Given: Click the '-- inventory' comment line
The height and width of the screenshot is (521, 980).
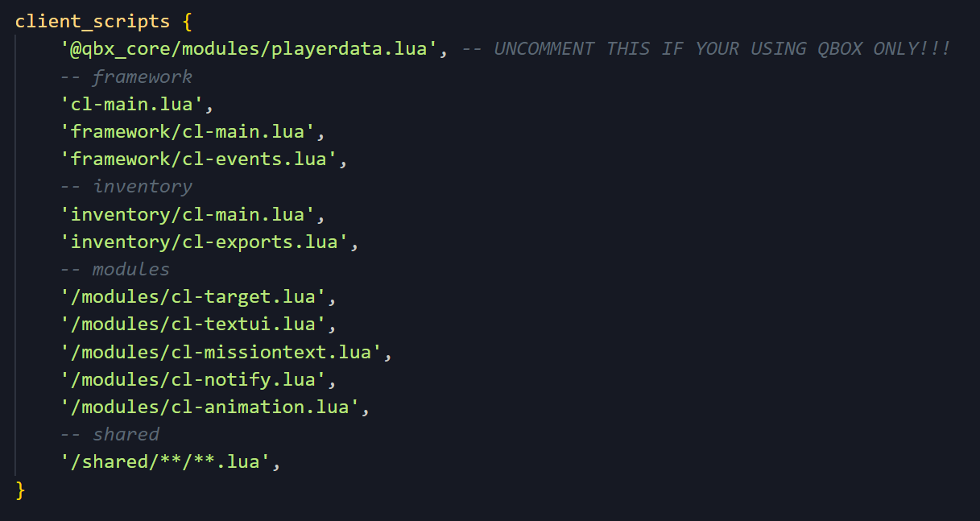Looking at the screenshot, I should coord(126,187).
